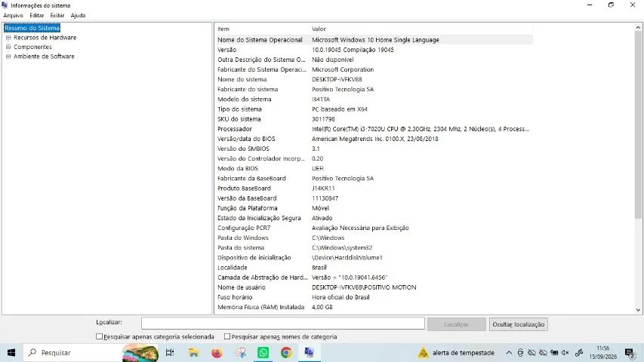The width and height of the screenshot is (644, 362).
Task: Expand the Ambiente de Software node
Action: tap(8, 57)
